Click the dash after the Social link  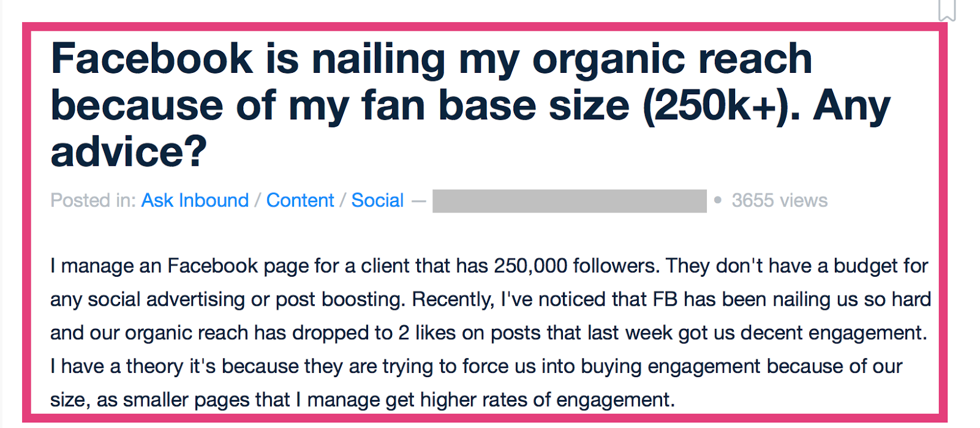[418, 201]
